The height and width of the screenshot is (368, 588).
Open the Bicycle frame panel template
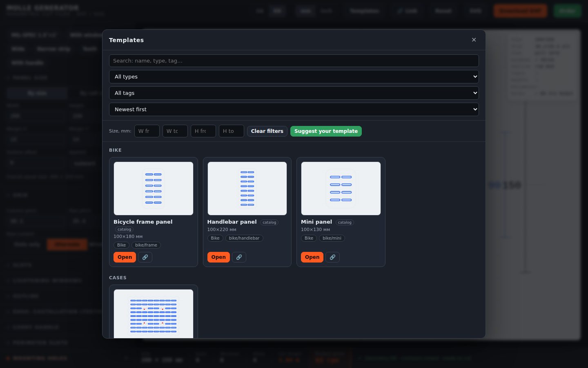125,257
